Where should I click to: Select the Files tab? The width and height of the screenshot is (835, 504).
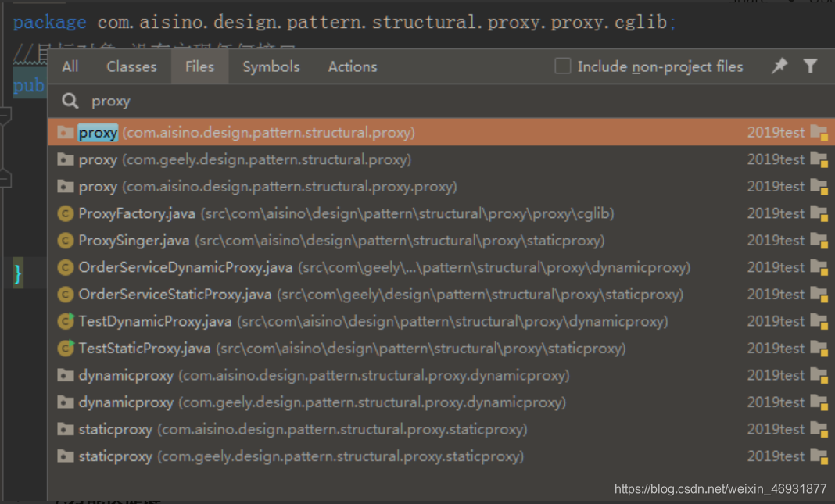199,66
